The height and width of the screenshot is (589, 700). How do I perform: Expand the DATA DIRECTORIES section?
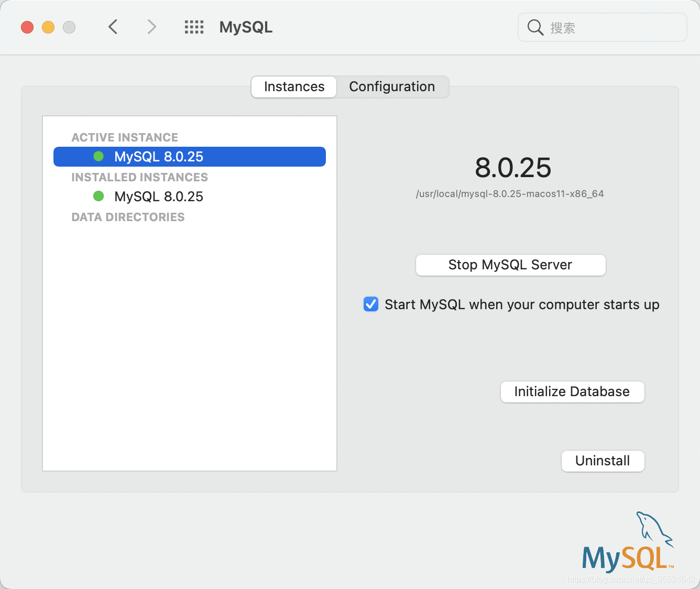(128, 216)
